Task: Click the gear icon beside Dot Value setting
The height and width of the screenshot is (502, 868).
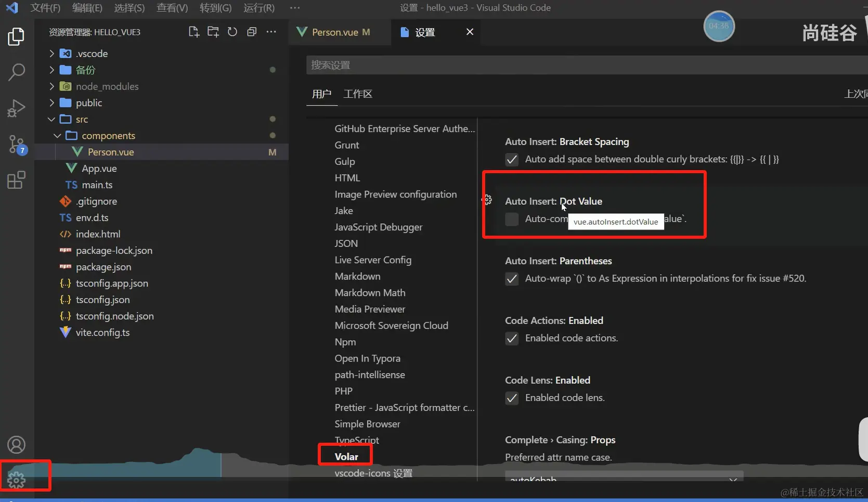Action: [x=487, y=200]
